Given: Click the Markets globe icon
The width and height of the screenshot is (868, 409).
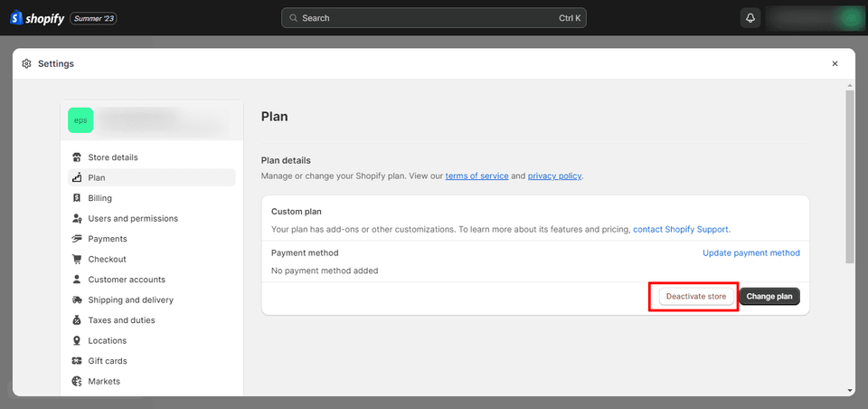Looking at the screenshot, I should 78,381.
